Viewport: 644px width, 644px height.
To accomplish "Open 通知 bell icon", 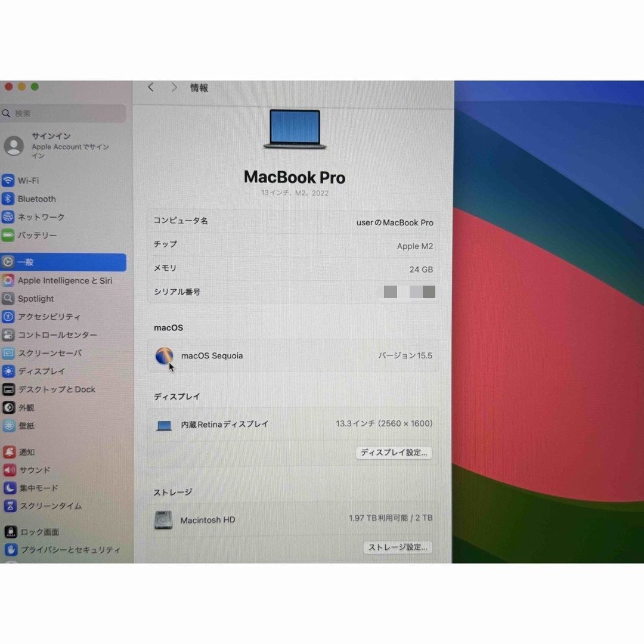I will point(10,452).
